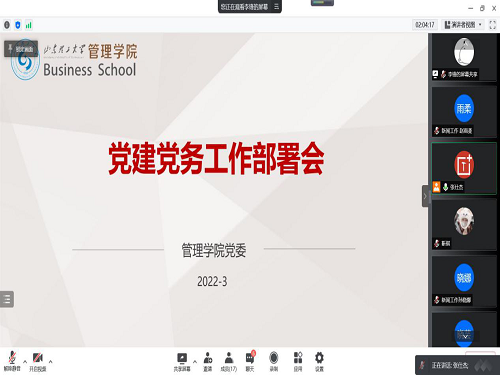Enter full screen mode

pyautogui.click(x=492, y=25)
